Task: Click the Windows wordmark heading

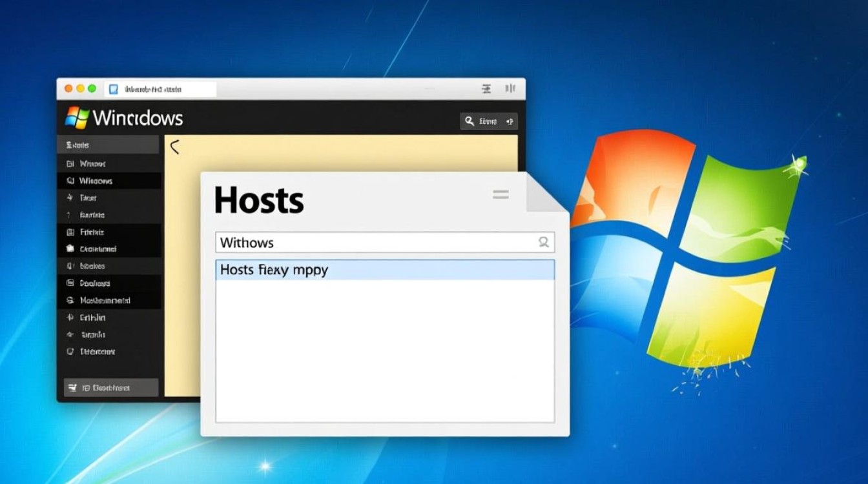Action: [x=138, y=117]
